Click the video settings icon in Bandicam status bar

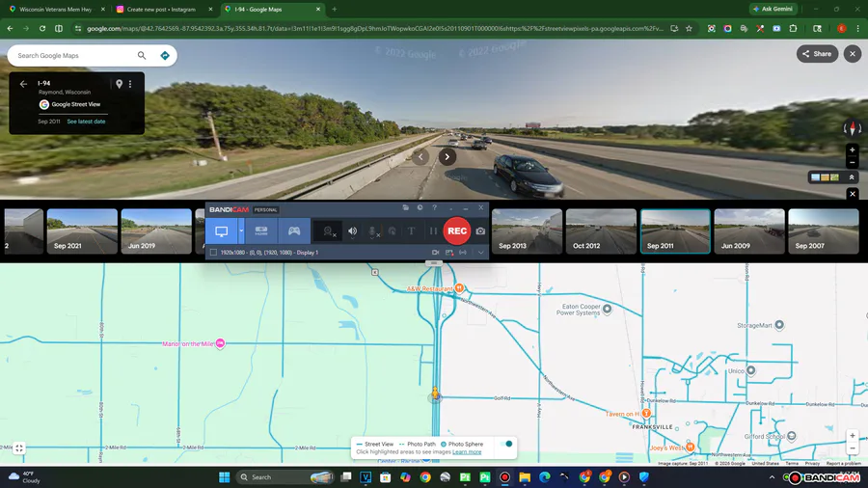[x=436, y=253]
